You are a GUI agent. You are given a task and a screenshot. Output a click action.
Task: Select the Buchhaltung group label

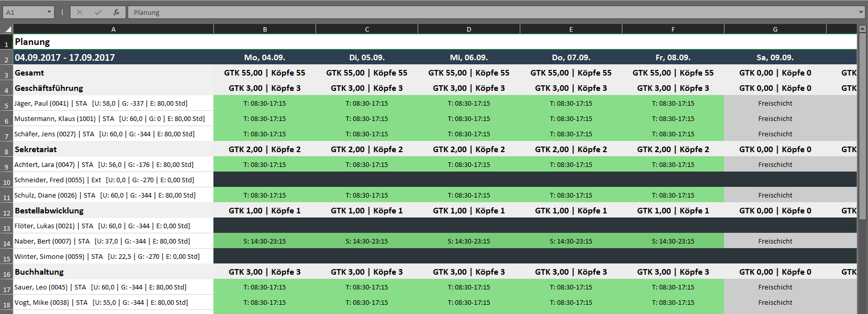coord(113,272)
